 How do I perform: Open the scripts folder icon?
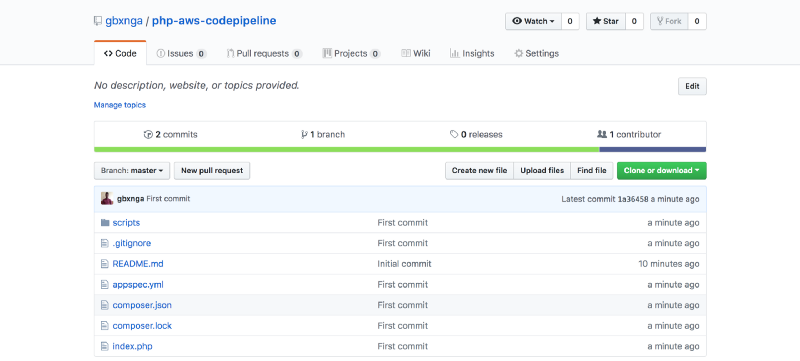105,222
